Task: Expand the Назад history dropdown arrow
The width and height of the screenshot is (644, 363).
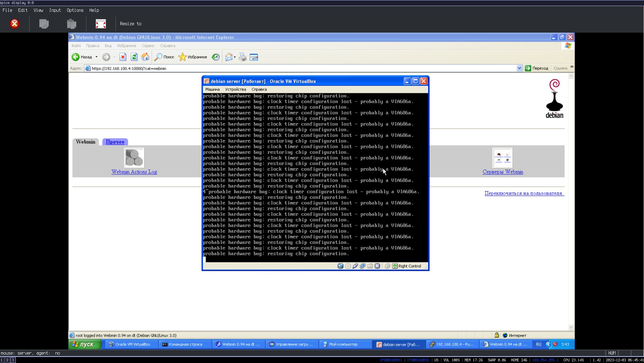Action: click(x=96, y=57)
